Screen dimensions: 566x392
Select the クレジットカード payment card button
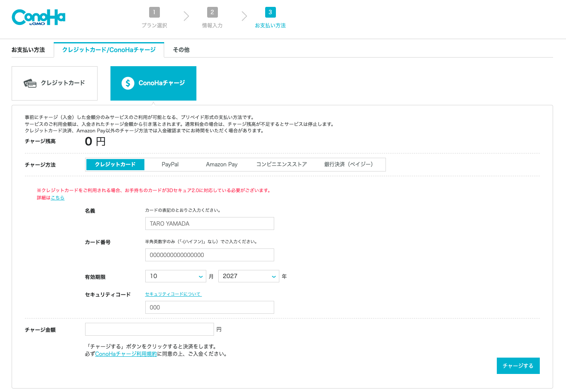click(55, 83)
